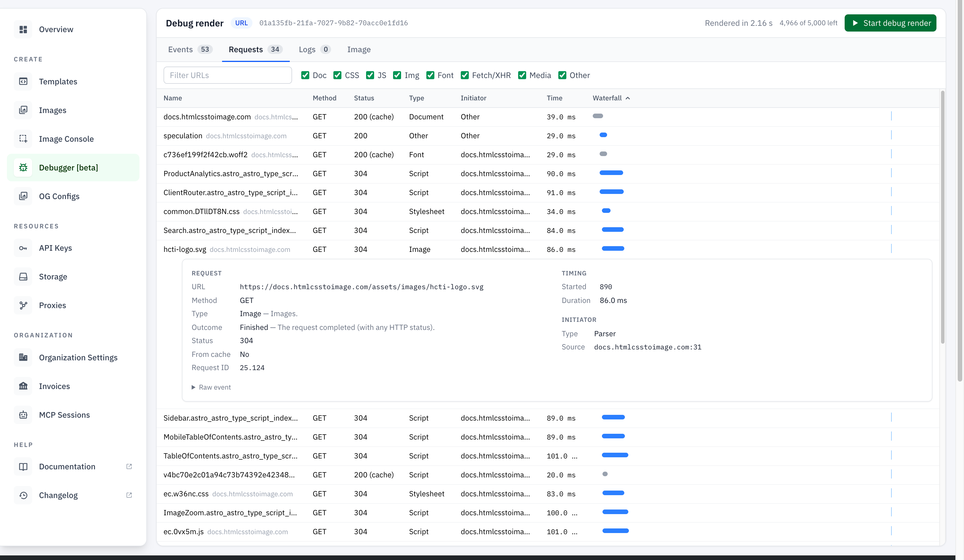Collapse the hcti-logo.svg request row

[x=548, y=249]
